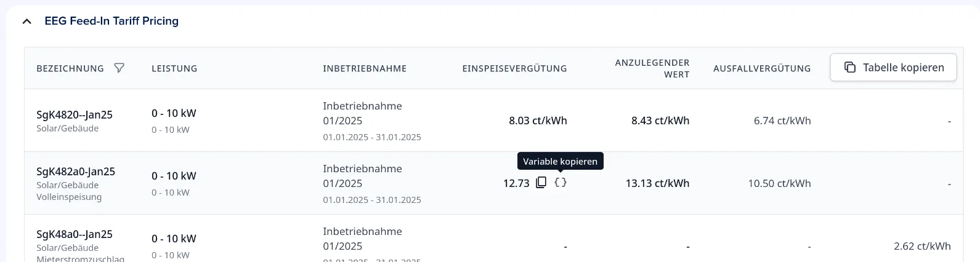Click the curly braces Variable kopieren icon
This screenshot has width=980, height=262.
click(x=561, y=183)
